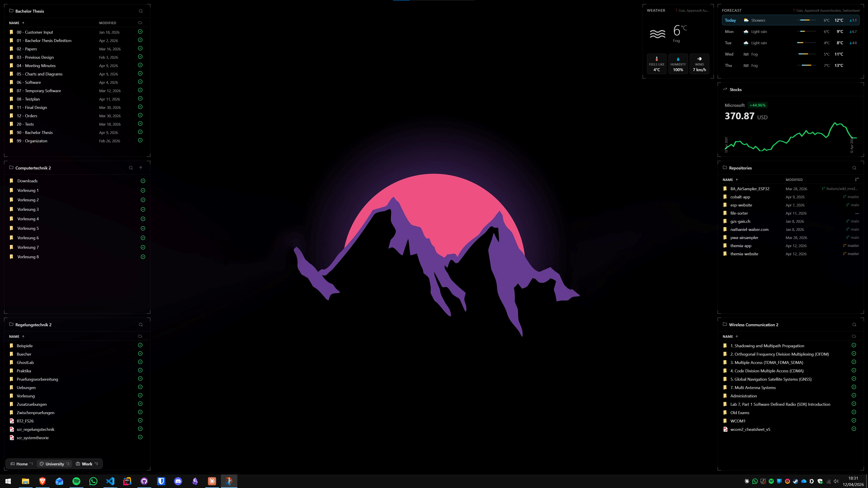Viewport: 868px width, 488px height.
Task: Click the search icon in the Repositories panel
Action: (854, 168)
